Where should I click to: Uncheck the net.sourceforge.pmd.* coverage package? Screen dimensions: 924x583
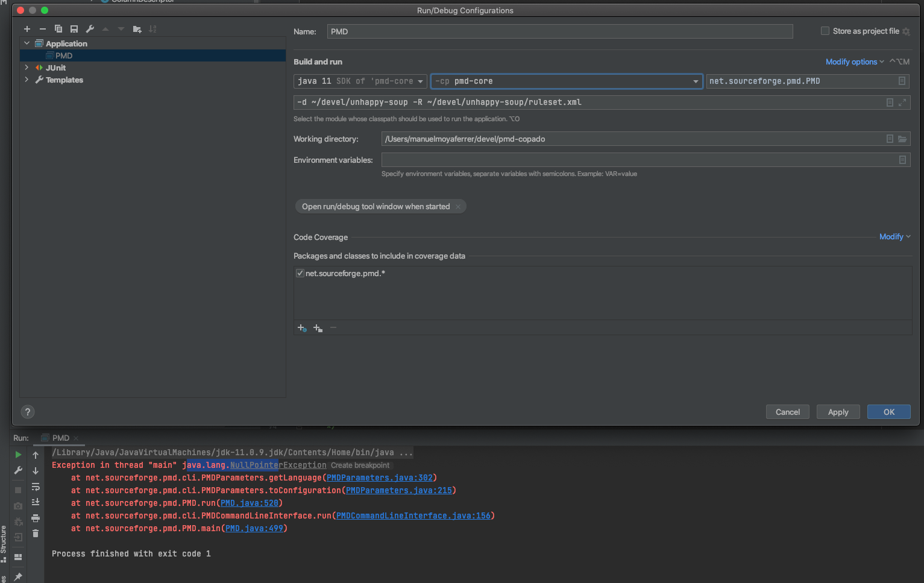[300, 273]
